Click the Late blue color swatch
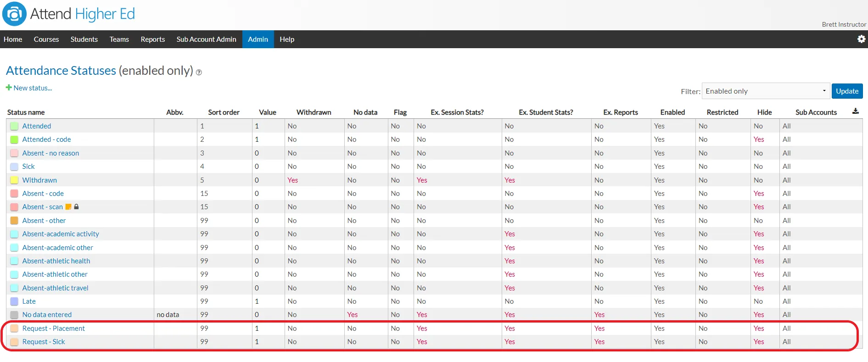The width and height of the screenshot is (868, 362). (14, 301)
